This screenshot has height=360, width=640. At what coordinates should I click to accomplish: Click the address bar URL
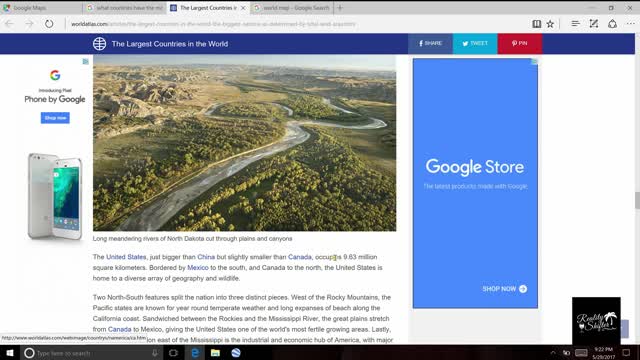213,24
